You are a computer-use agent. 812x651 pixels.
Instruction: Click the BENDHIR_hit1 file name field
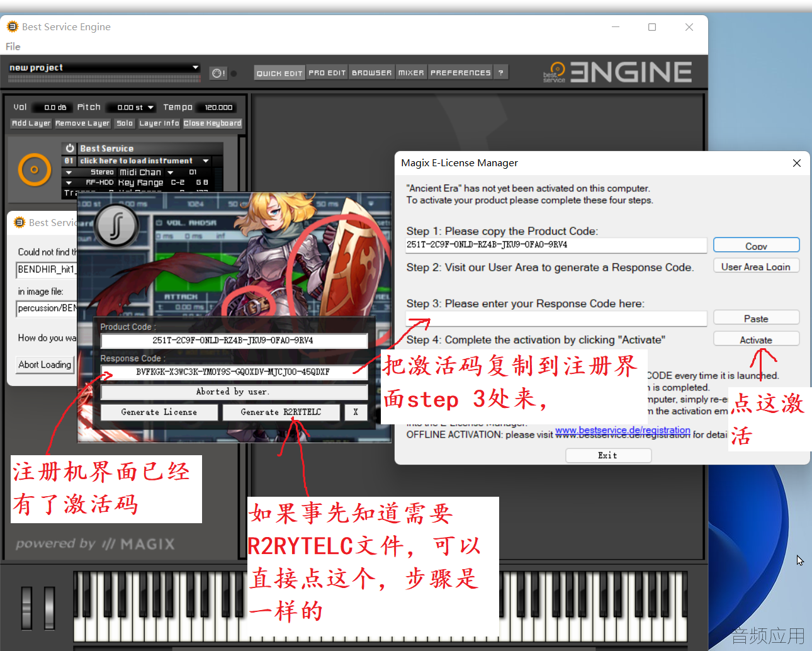pyautogui.click(x=47, y=269)
